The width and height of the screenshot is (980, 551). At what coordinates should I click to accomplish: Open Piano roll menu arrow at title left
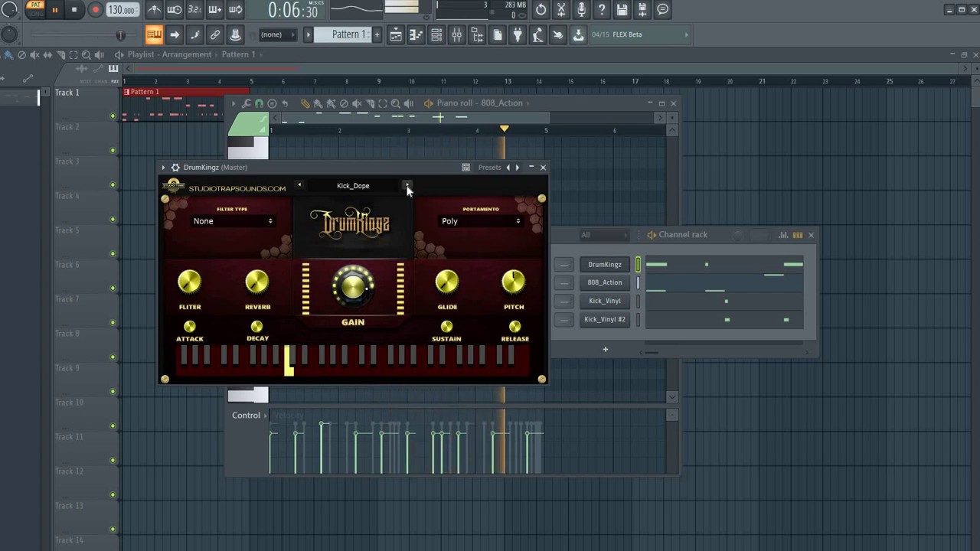(x=234, y=103)
